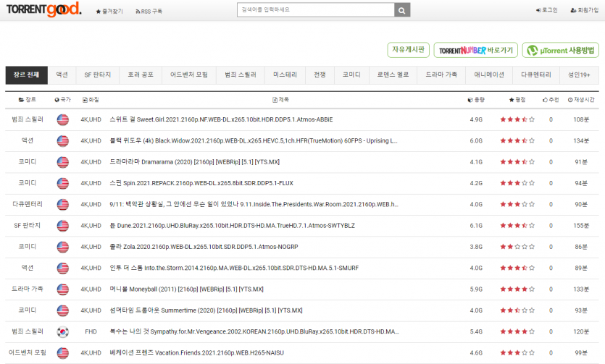The width and height of the screenshot is (605, 364).
Task: Click the Korean flag icon in the Sympathy for Mr. Vengeance row
Action: 62,332
